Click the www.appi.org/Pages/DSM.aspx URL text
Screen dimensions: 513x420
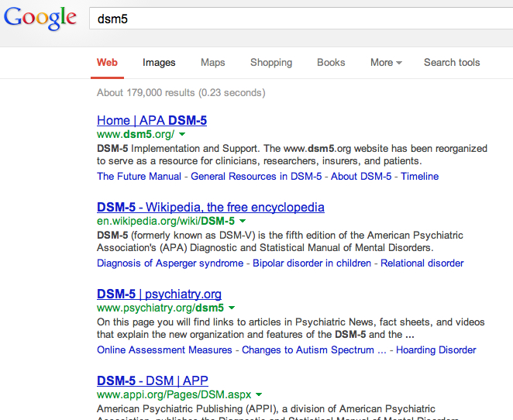click(x=174, y=394)
